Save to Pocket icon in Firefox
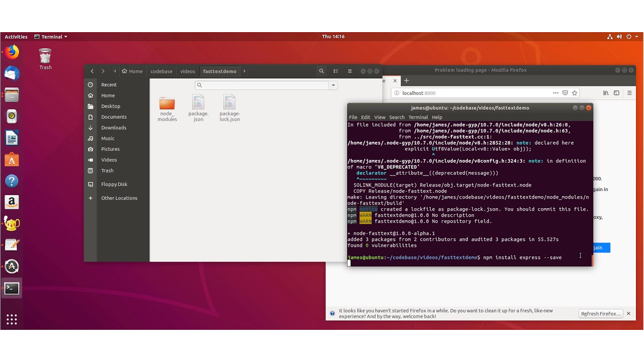The image size is (644, 362). pyautogui.click(x=565, y=93)
